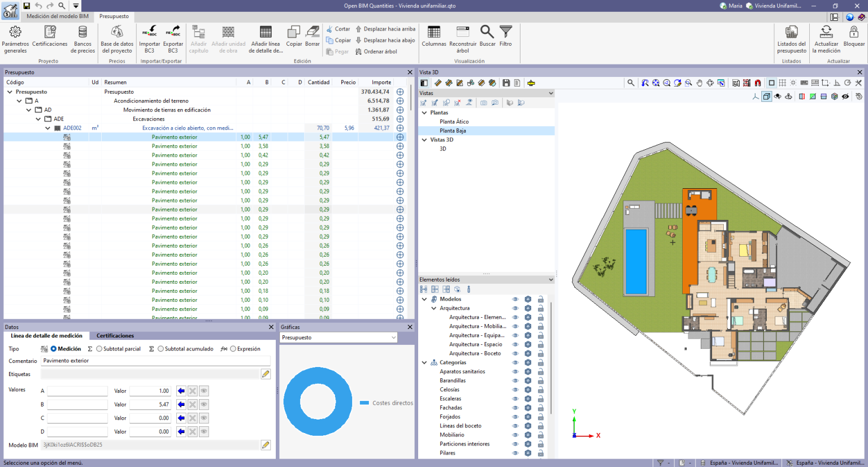868x467 pixels.
Task: Select the Medición radio option
Action: 54,349
